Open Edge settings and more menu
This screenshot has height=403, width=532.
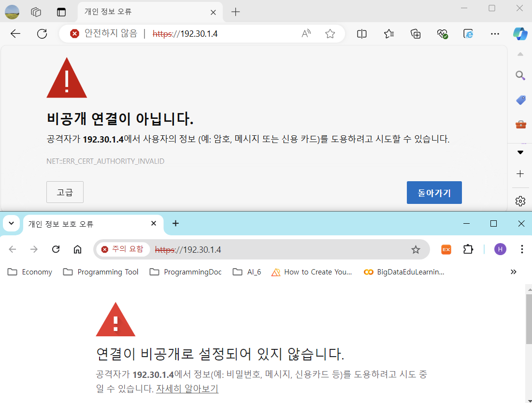point(495,34)
